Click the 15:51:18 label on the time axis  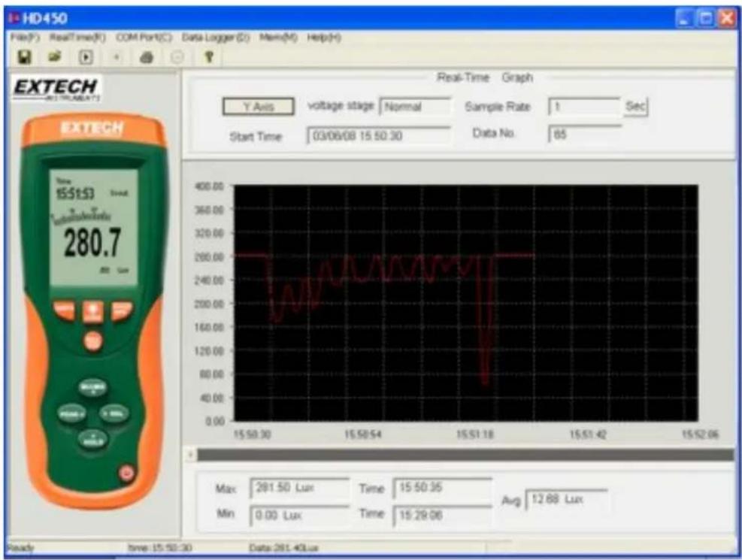coord(475,434)
